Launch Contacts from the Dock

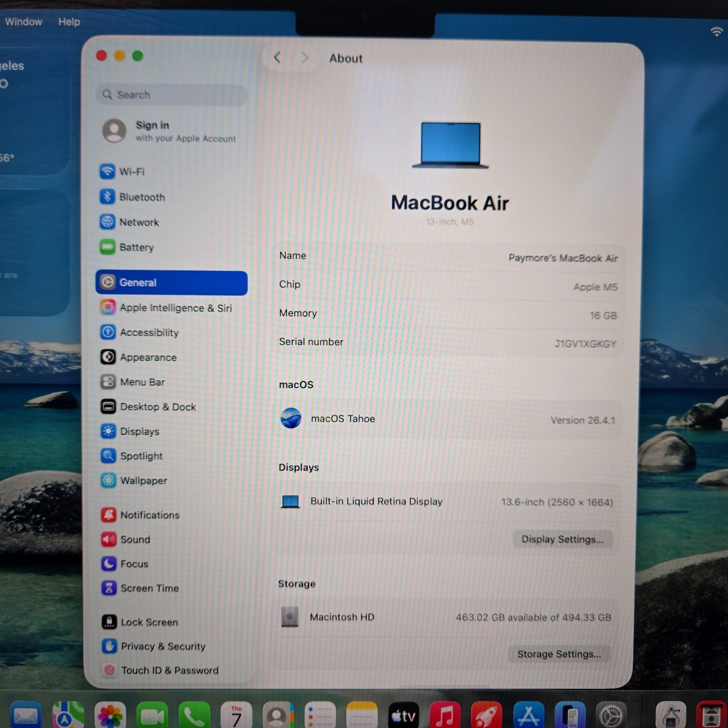point(278,715)
